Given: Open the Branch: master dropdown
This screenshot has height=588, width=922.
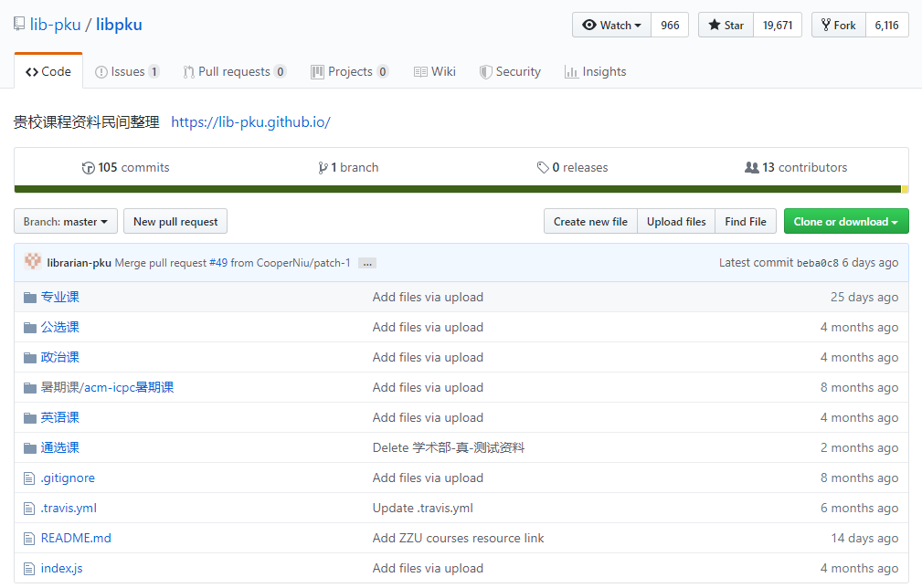Looking at the screenshot, I should point(65,221).
